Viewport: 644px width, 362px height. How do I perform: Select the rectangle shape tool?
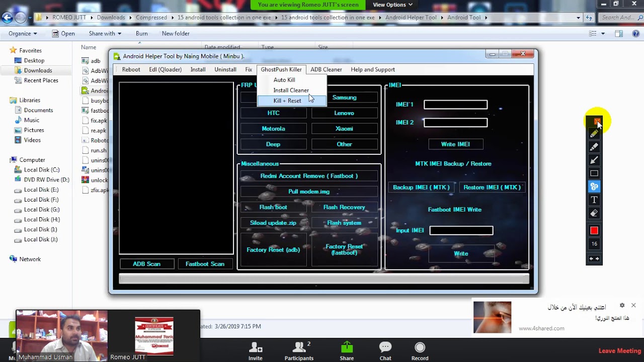click(x=594, y=173)
